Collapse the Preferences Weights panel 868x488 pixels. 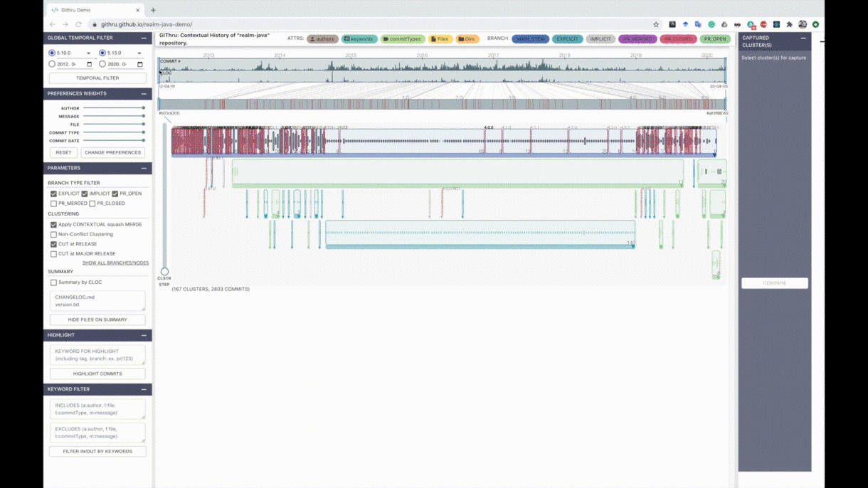pos(144,93)
